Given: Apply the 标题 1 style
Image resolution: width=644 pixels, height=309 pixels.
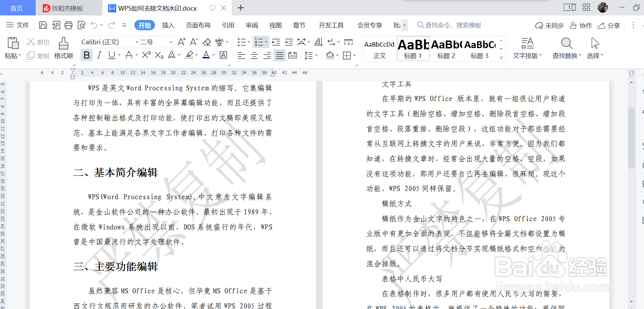Looking at the screenshot, I should click(x=413, y=49).
